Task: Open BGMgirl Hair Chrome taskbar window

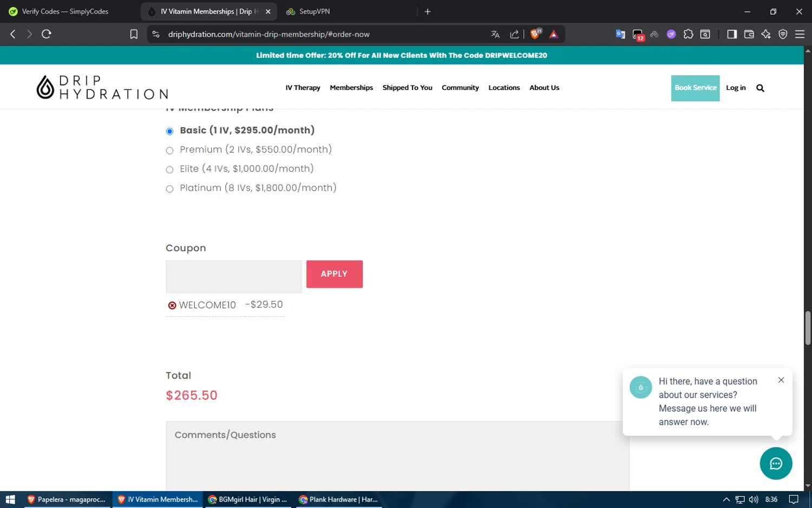Action: 248,499
